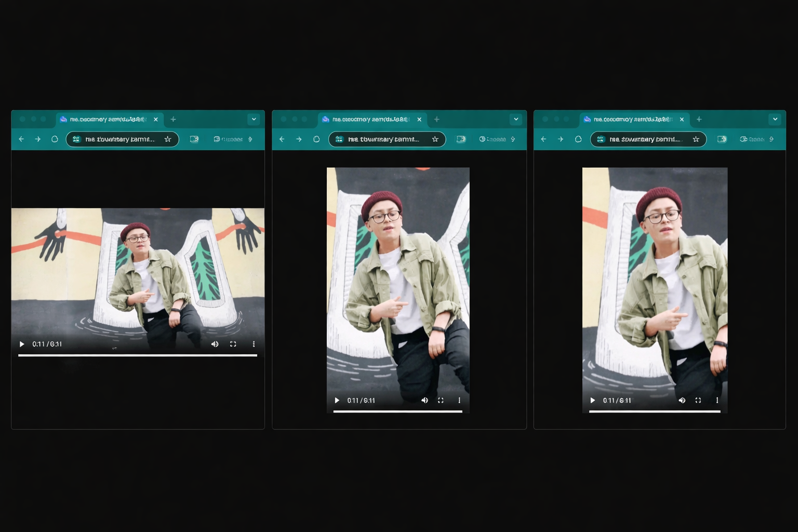This screenshot has width=798, height=532.
Task: Mute the video in the left window
Action: [215, 344]
